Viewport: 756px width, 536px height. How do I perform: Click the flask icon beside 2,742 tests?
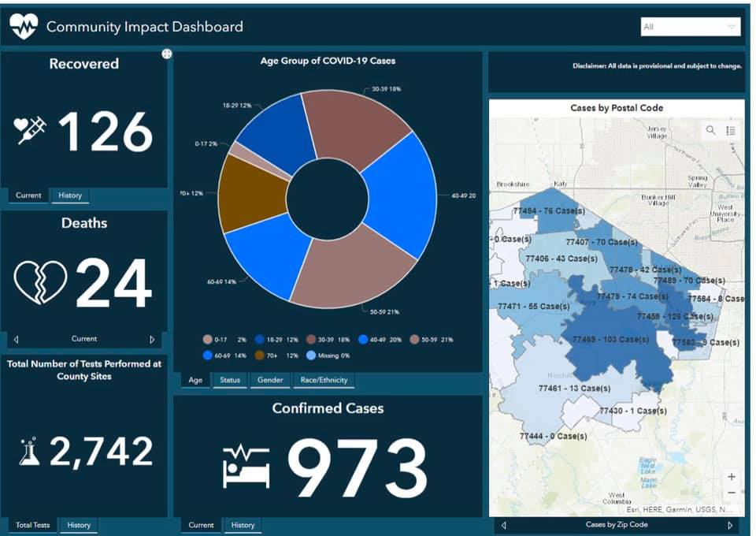30,451
